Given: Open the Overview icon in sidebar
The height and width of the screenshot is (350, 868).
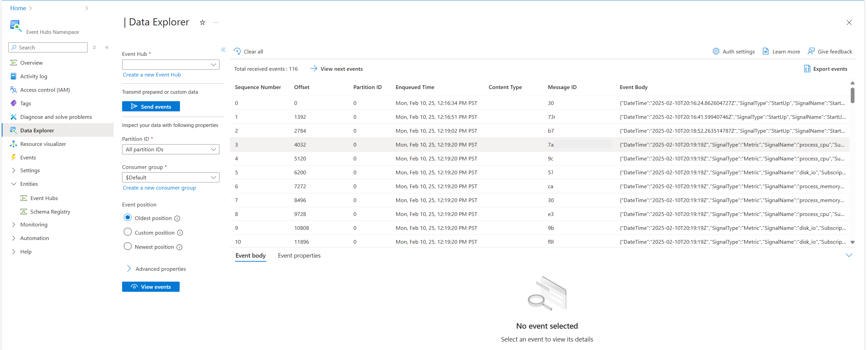Looking at the screenshot, I should tap(14, 63).
